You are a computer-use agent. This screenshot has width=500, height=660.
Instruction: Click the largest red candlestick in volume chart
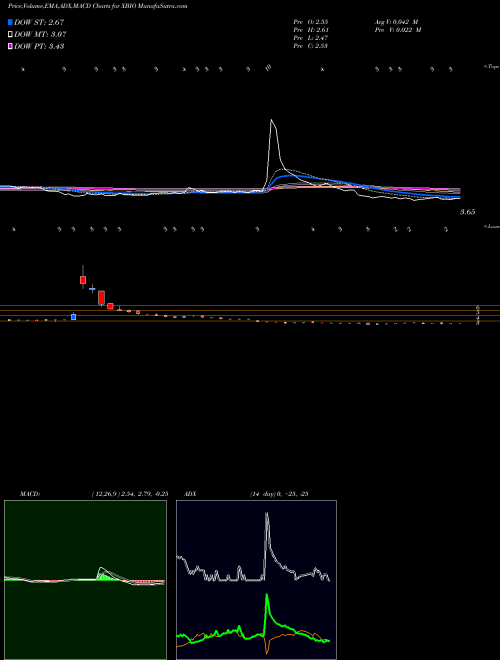click(x=101, y=298)
